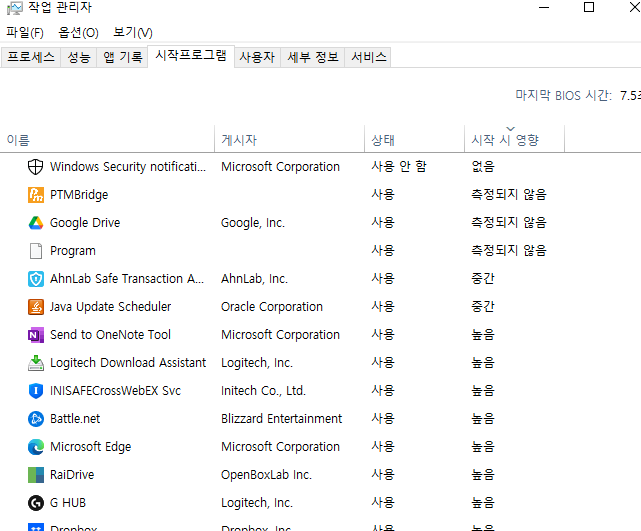The image size is (641, 531).
Task: Click the 사용 안 함 status cell
Action: 399,166
